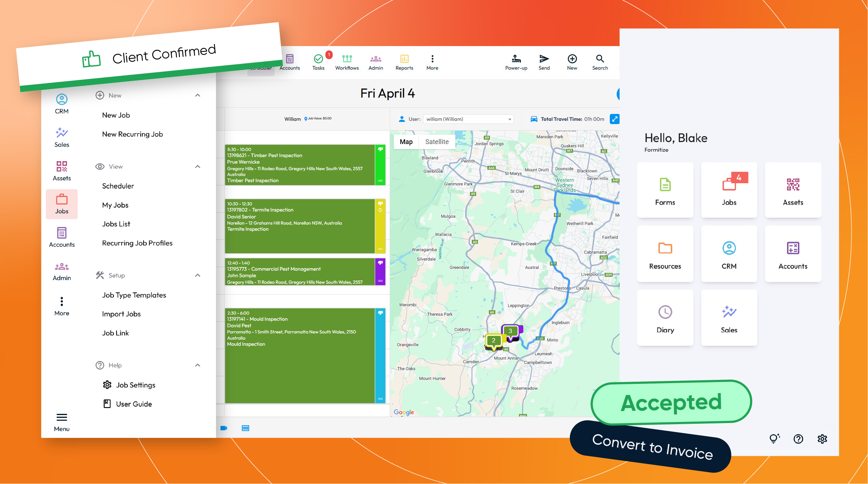Open settings gear in Hello Blake panel
Image resolution: width=868 pixels, height=484 pixels.
click(822, 439)
